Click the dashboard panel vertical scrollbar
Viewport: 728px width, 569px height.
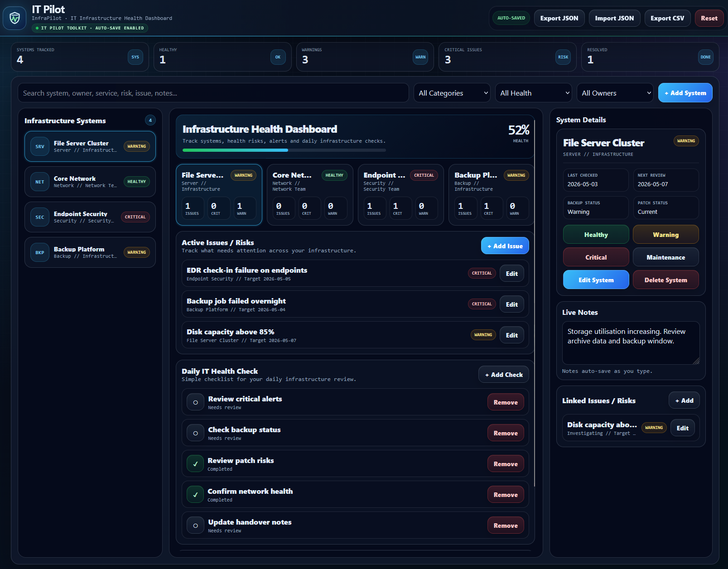pos(535,304)
